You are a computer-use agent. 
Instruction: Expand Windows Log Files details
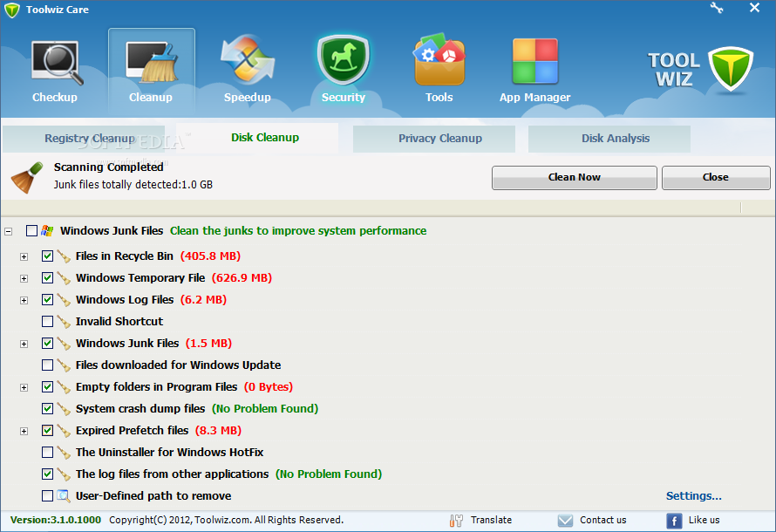tap(24, 300)
